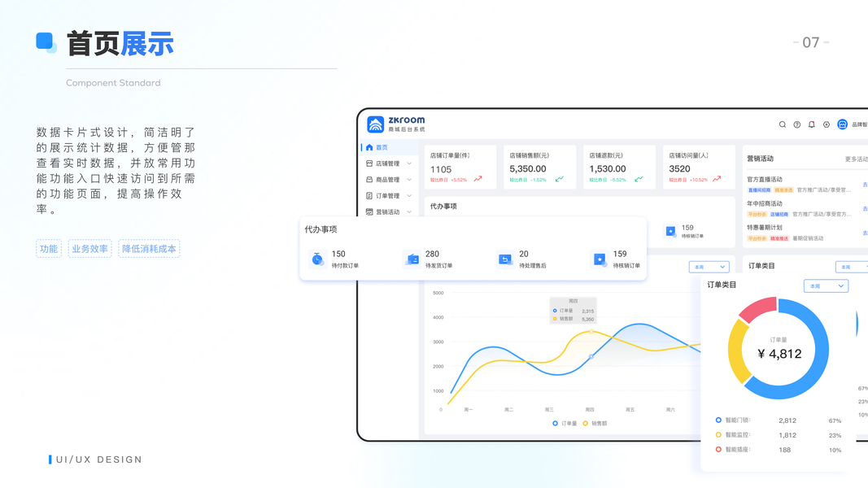Click the 营销活动 sidebar icon
The image size is (868, 488).
tap(369, 212)
